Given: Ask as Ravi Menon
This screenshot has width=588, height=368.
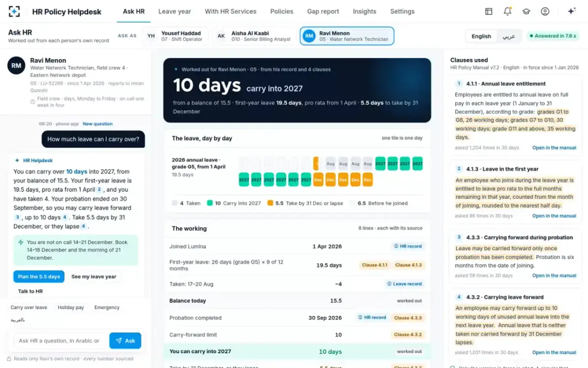Looking at the screenshot, I should pyautogui.click(x=347, y=36).
